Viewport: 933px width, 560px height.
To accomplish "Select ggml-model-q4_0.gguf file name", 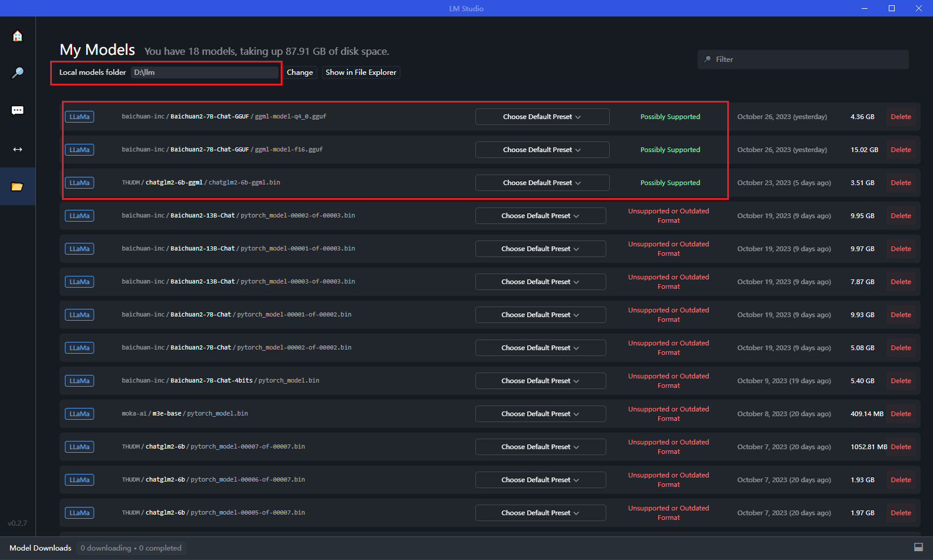I will [290, 117].
